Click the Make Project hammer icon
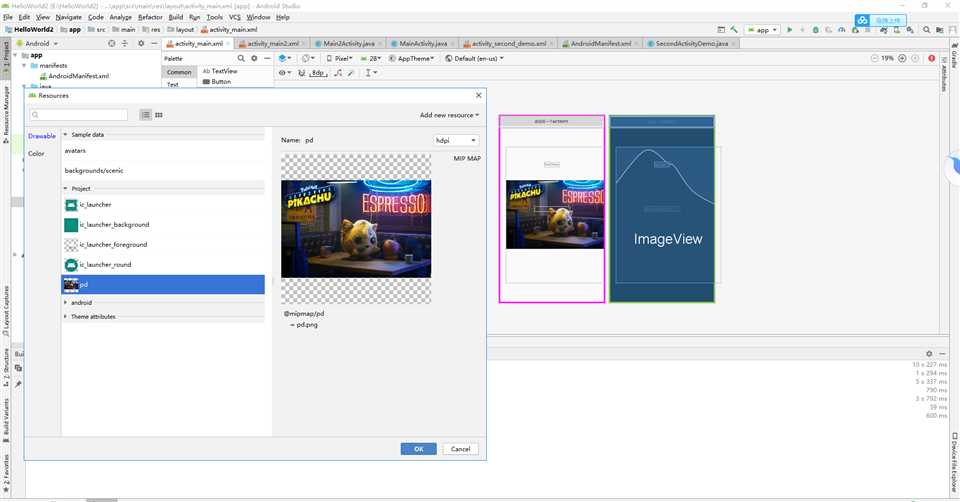 point(733,29)
